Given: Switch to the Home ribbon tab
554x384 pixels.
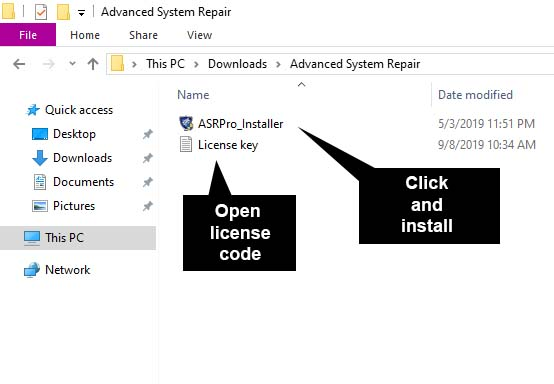Looking at the screenshot, I should pos(85,35).
